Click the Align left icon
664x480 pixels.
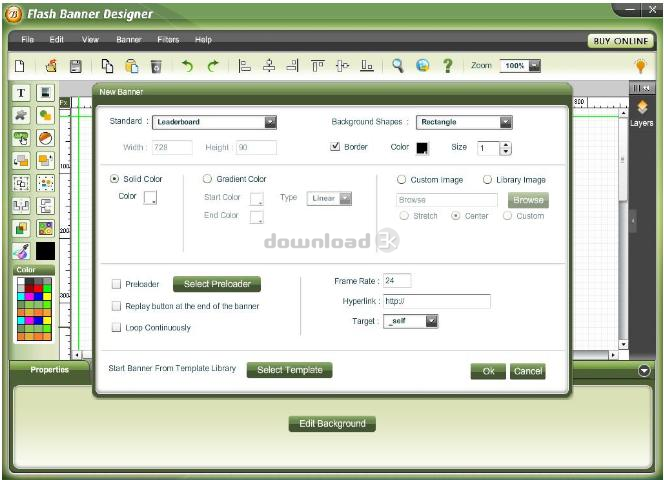[x=244, y=66]
